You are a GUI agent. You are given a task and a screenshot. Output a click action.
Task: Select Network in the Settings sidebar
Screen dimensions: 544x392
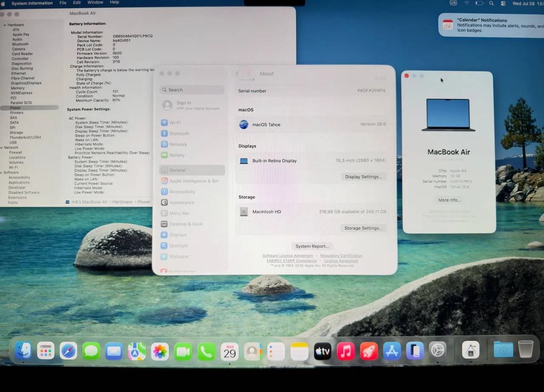[x=192, y=145]
